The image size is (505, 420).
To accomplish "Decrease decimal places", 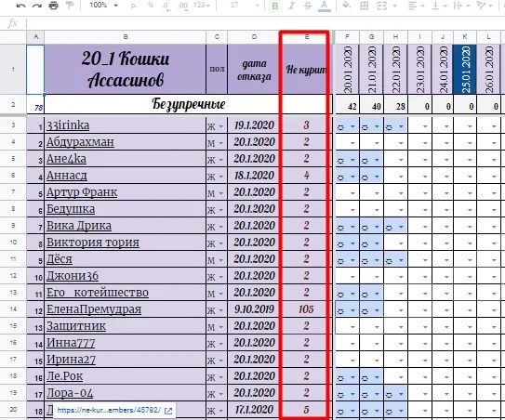I will (x=166, y=6).
